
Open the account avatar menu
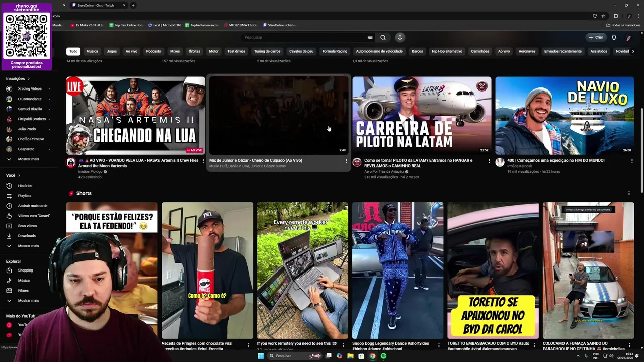629,37
